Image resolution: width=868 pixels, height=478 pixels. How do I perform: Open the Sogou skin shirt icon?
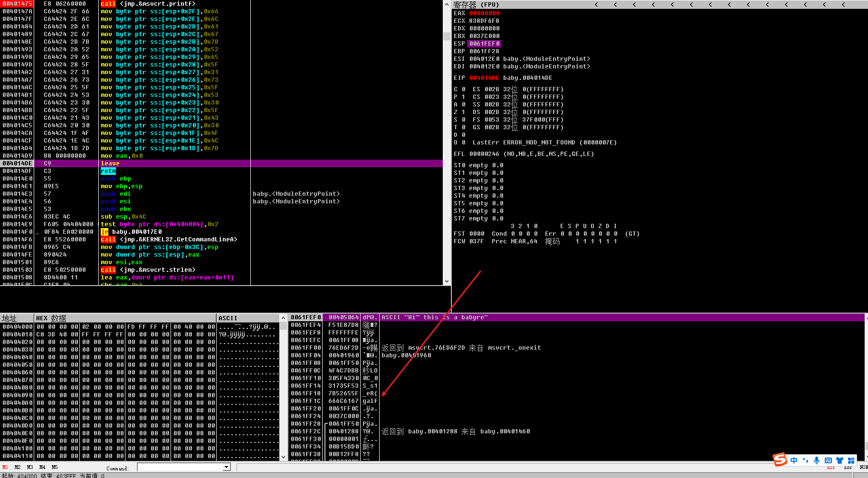tap(839, 460)
